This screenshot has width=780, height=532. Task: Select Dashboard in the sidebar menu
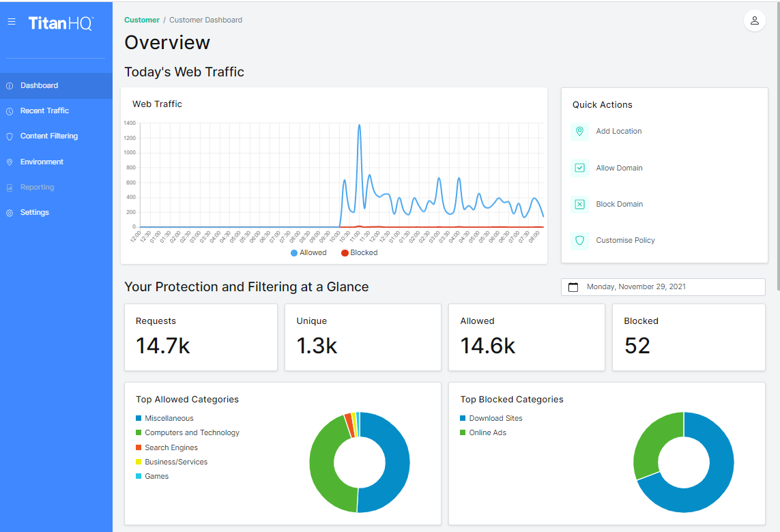[x=39, y=86]
